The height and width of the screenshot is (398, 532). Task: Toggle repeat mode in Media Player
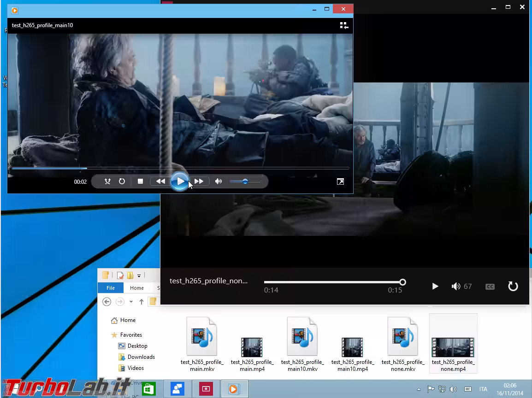coord(122,181)
